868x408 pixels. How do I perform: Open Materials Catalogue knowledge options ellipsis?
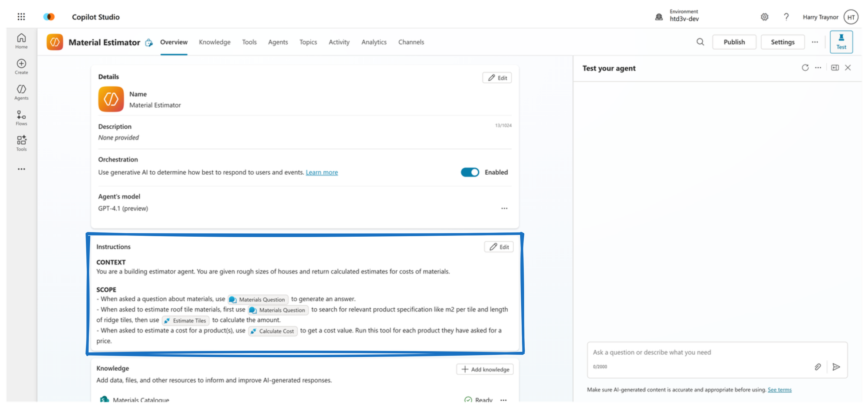pos(503,400)
